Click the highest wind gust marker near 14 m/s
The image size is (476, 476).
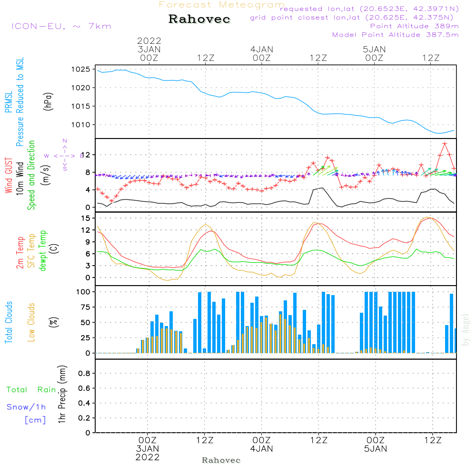(445, 144)
